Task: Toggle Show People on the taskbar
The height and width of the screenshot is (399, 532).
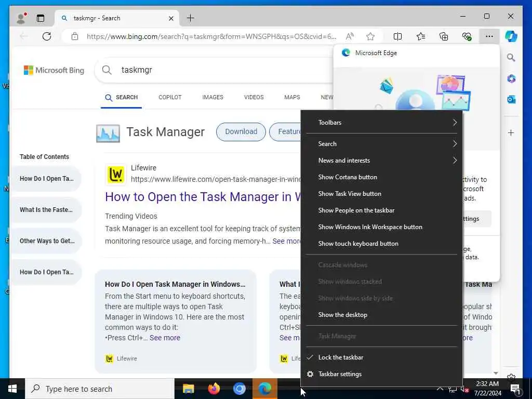Action: (x=382, y=210)
